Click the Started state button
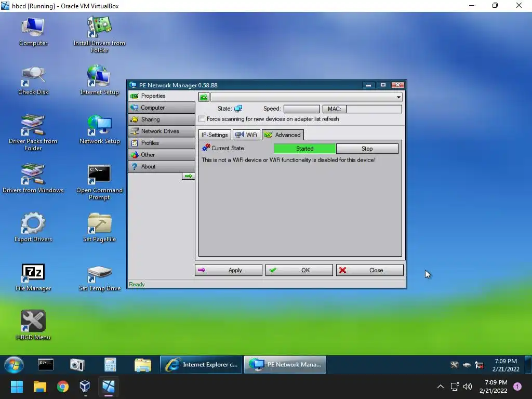The width and height of the screenshot is (532, 399). coord(304,149)
